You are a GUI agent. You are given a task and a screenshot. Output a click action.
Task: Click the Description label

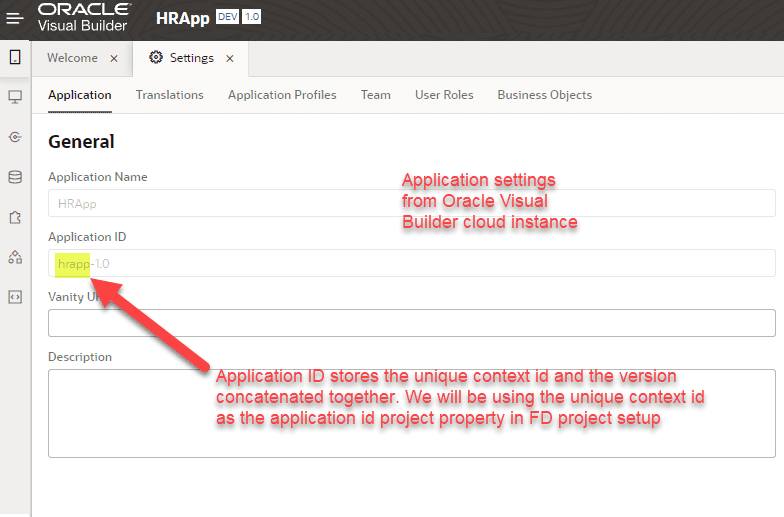pyautogui.click(x=80, y=357)
